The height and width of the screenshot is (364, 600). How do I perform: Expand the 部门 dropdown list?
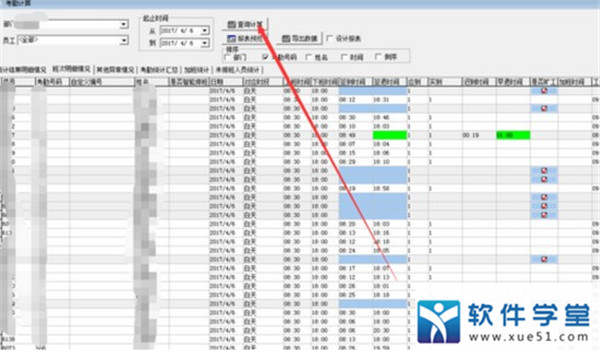click(x=124, y=24)
